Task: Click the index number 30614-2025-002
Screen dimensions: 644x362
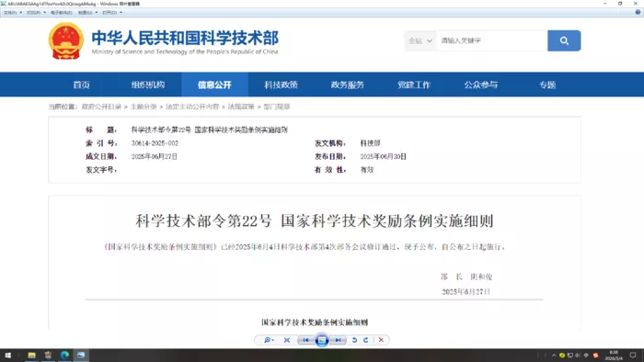Action: coord(155,143)
